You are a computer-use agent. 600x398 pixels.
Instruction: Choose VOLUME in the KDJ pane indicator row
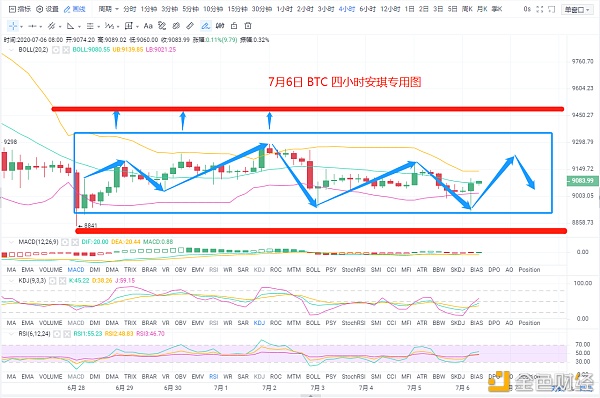point(51,323)
